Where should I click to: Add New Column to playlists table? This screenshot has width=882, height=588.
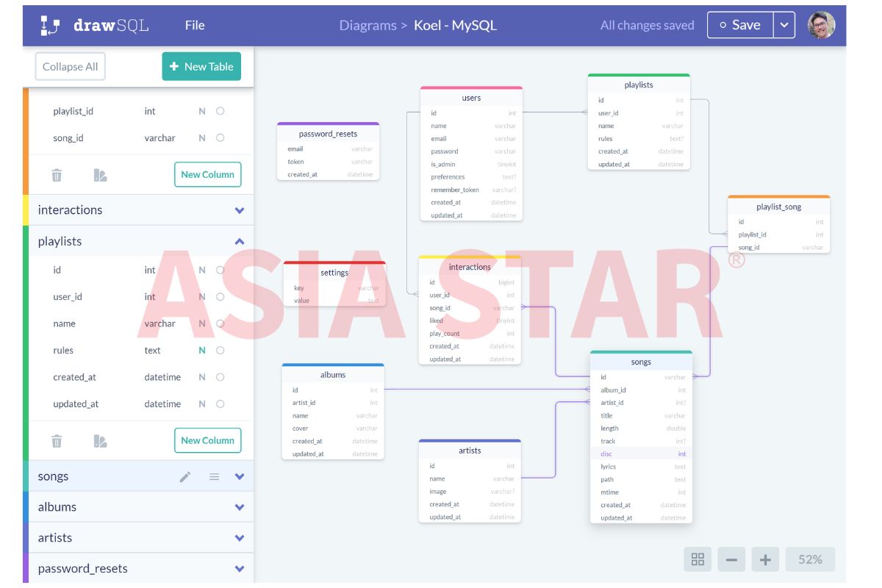[x=207, y=441]
